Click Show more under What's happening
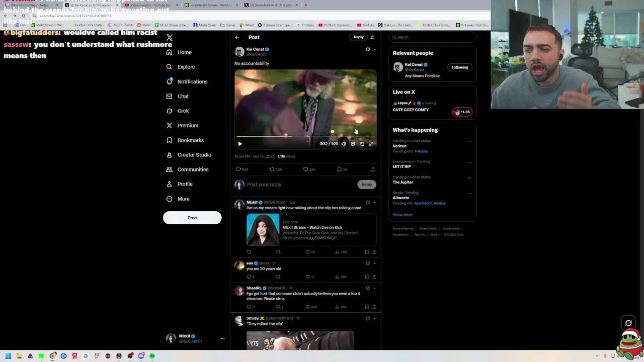 pos(403,215)
